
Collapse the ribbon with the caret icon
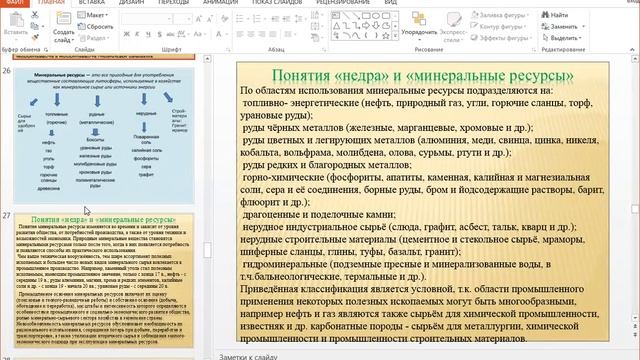pyautogui.click(x=632, y=49)
